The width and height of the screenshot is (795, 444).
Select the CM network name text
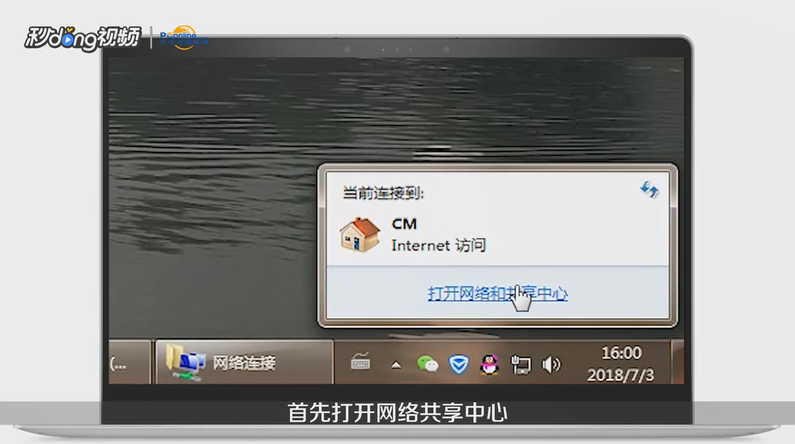[404, 224]
